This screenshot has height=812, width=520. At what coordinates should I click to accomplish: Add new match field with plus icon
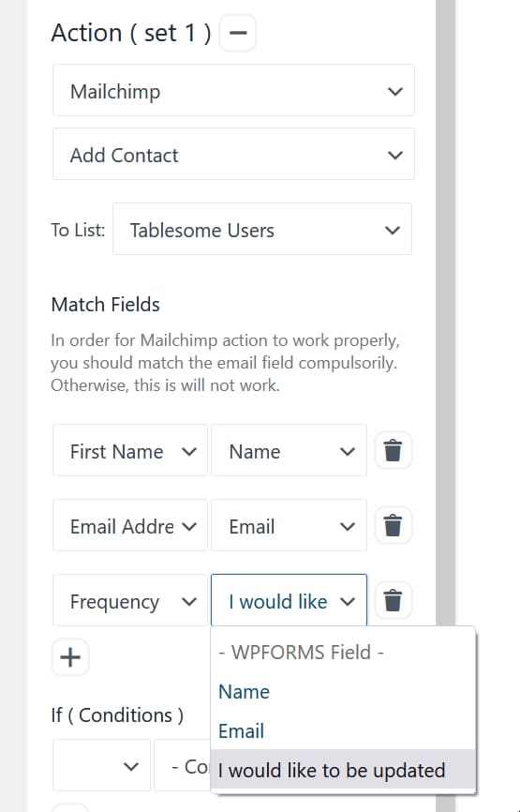point(70,657)
